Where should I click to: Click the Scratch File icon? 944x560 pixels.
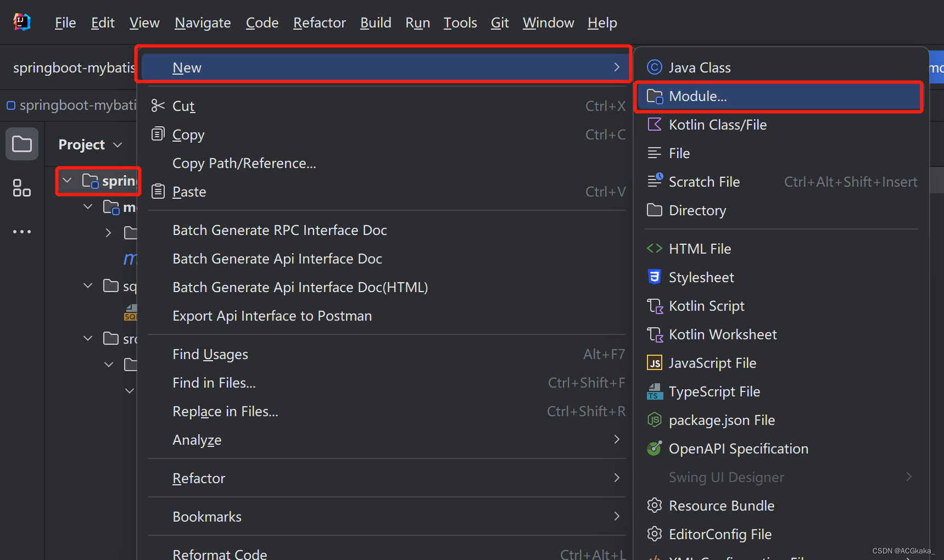(x=655, y=181)
